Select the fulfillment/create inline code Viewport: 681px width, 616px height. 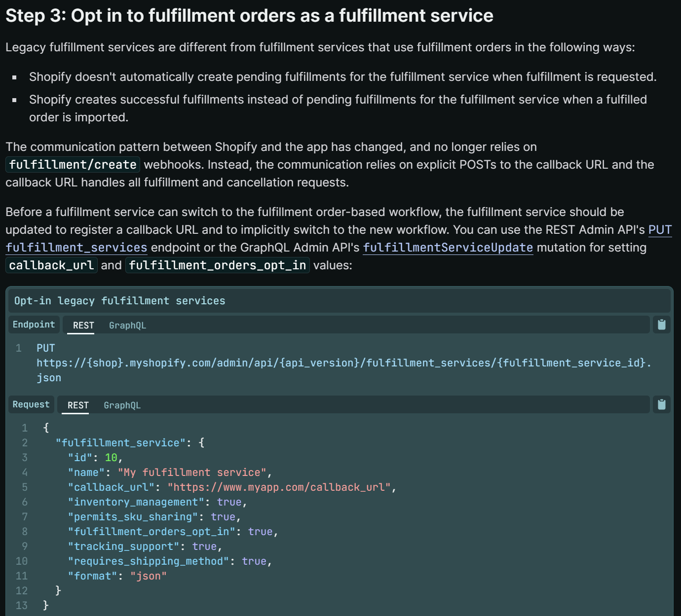[72, 164]
